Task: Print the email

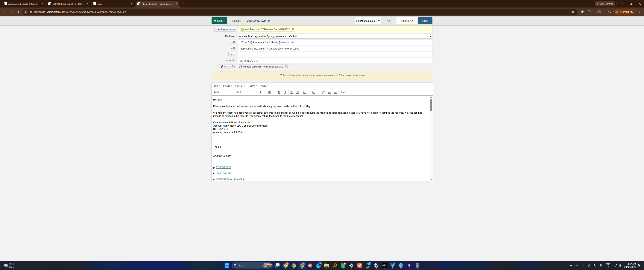Action: click(388, 21)
